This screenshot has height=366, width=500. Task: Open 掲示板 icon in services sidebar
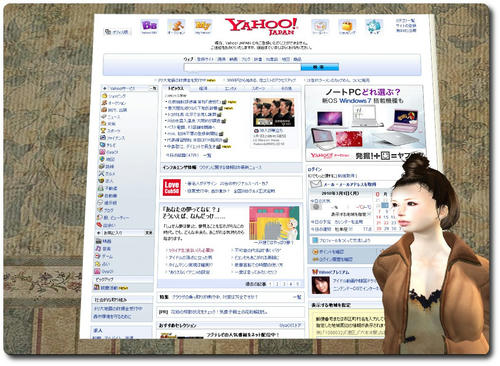point(100,203)
